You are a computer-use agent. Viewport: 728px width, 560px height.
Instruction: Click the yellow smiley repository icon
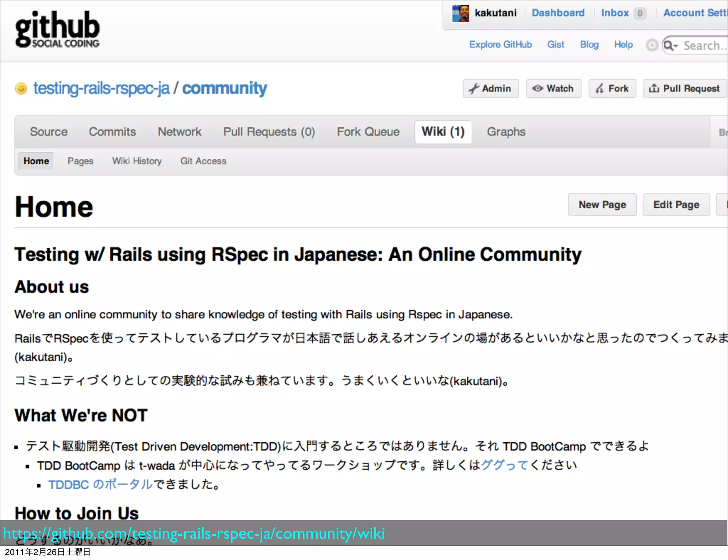pos(21,88)
